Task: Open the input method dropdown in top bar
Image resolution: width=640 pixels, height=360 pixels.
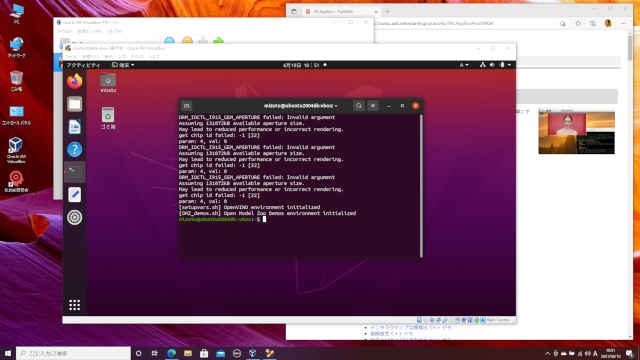Action: click(x=464, y=65)
